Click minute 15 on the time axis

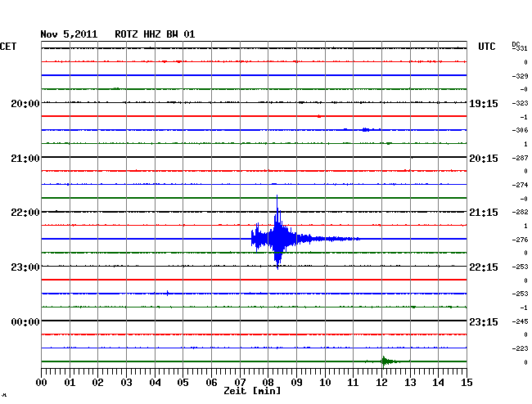pyautogui.click(x=467, y=382)
